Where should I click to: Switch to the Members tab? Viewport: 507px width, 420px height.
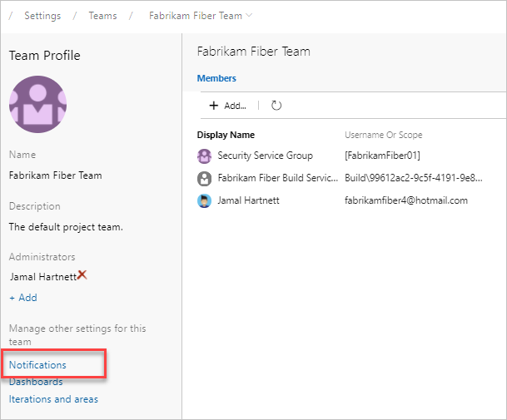pos(216,78)
